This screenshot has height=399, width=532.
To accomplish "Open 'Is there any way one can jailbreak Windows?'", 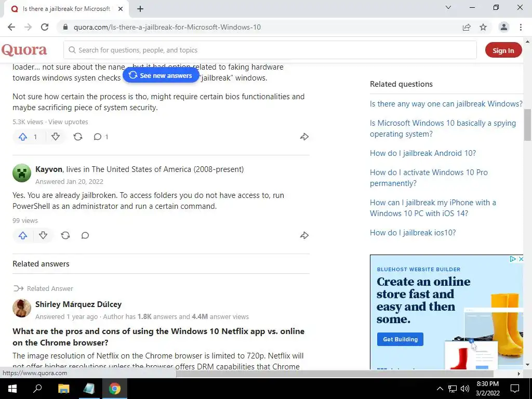I will pos(446,104).
